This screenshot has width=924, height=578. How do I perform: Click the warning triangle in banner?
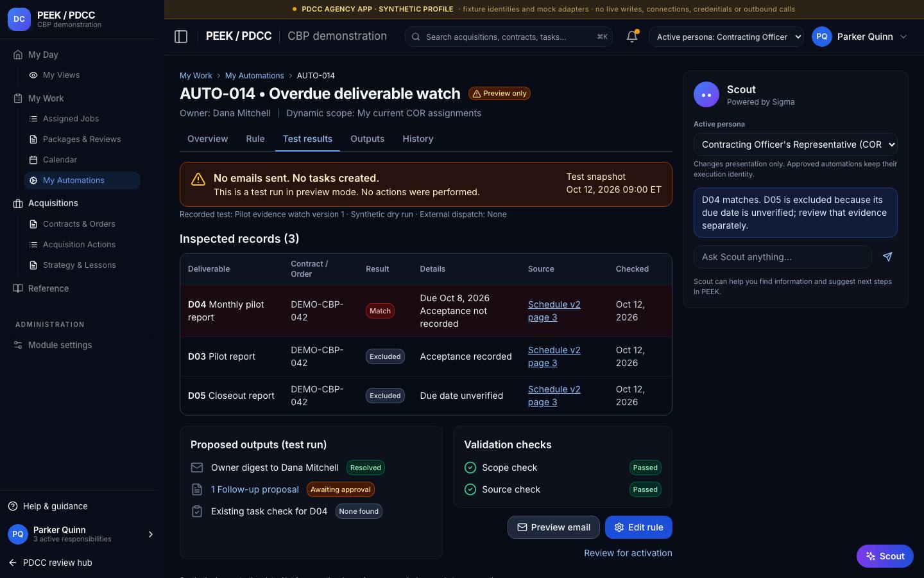(x=198, y=179)
